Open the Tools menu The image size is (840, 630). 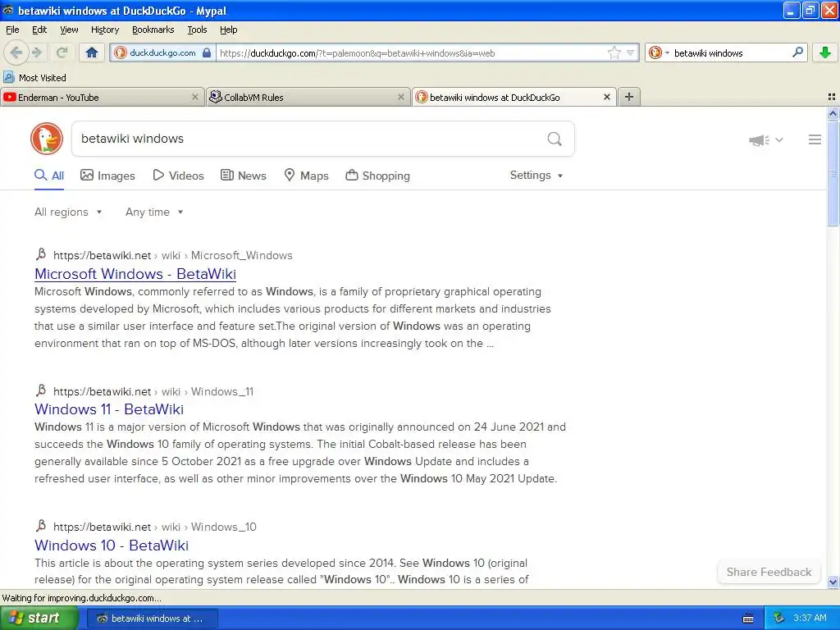[197, 30]
